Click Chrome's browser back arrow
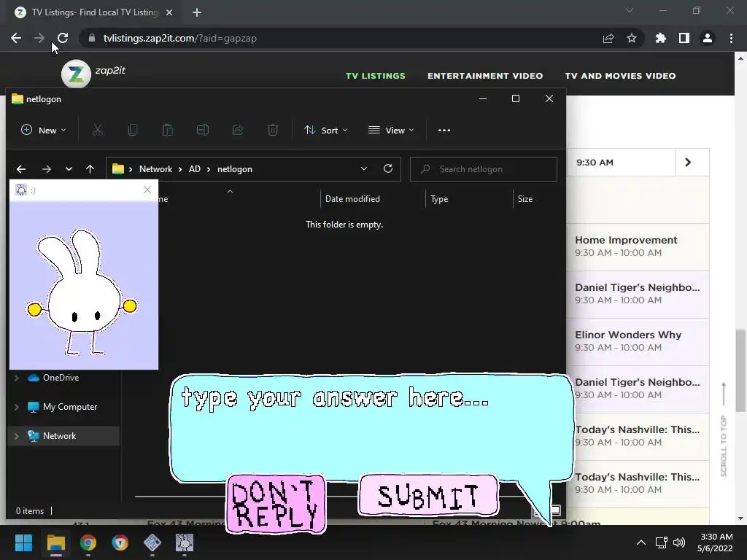 pos(16,38)
